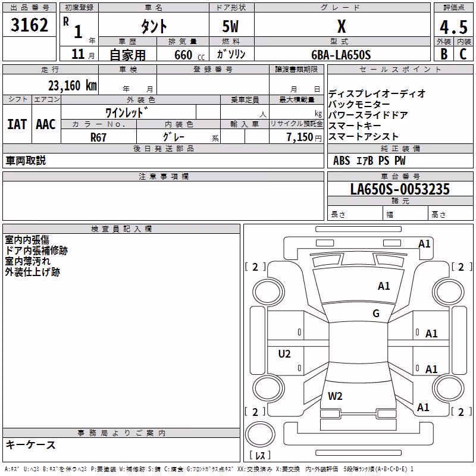The width and height of the screenshot is (476, 476).
Task: Click interior rating C
Action: (463, 54)
